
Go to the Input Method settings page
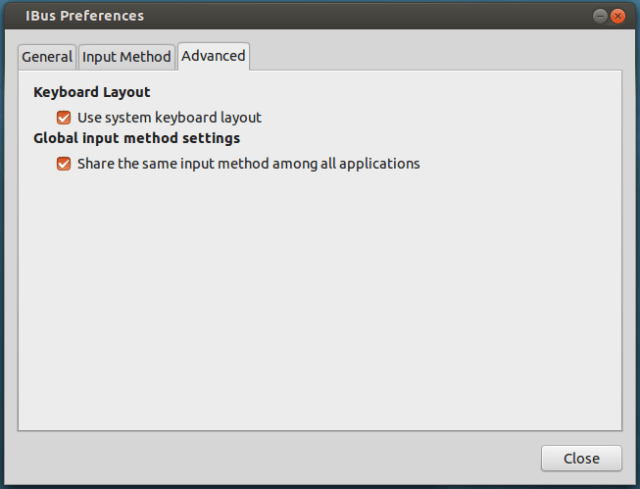tap(126, 57)
